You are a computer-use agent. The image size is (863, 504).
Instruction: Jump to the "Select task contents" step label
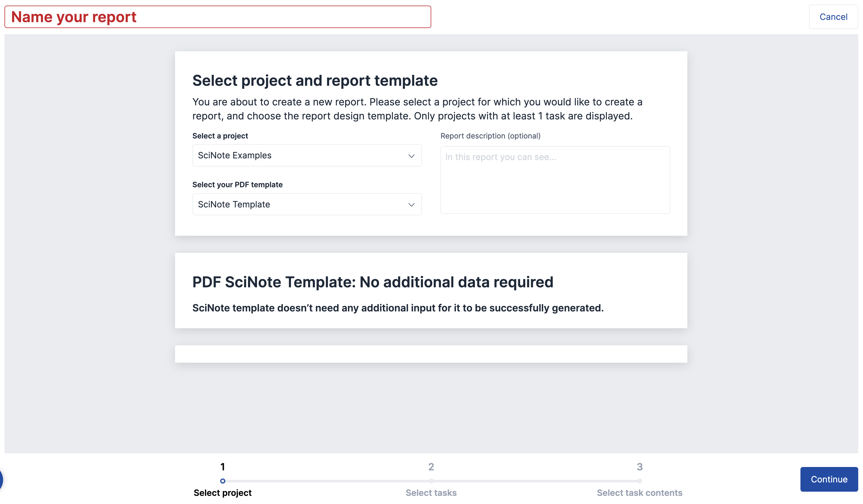click(x=639, y=493)
